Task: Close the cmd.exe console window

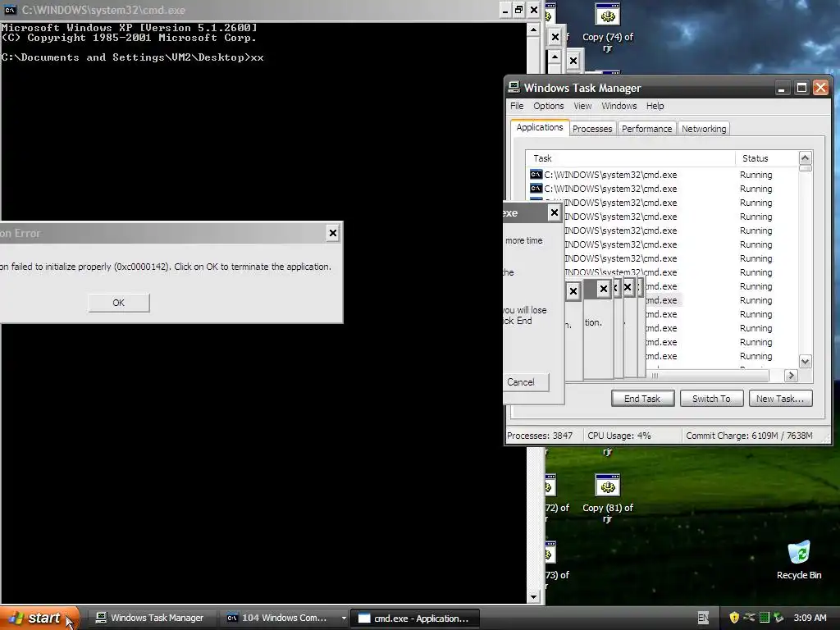Action: click(533, 10)
